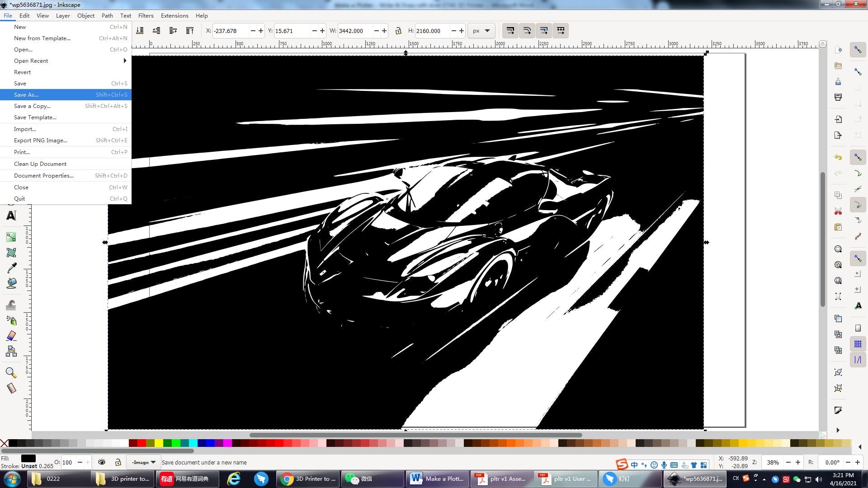Click Group objects icon
The height and width of the screenshot is (488, 868).
click(838, 372)
